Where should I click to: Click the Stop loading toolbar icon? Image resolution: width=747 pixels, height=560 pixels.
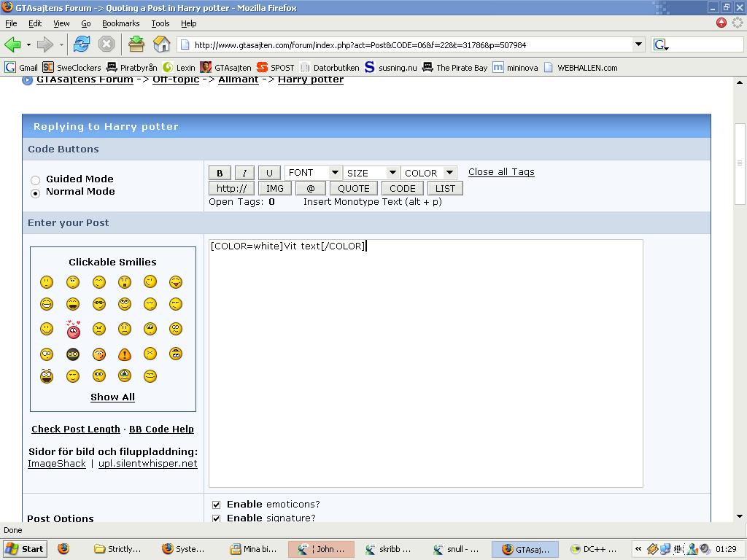pyautogui.click(x=107, y=44)
